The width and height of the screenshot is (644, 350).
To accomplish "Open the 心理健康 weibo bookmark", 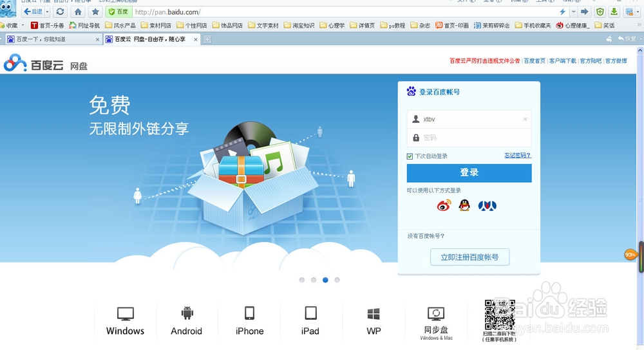I will pos(573,26).
